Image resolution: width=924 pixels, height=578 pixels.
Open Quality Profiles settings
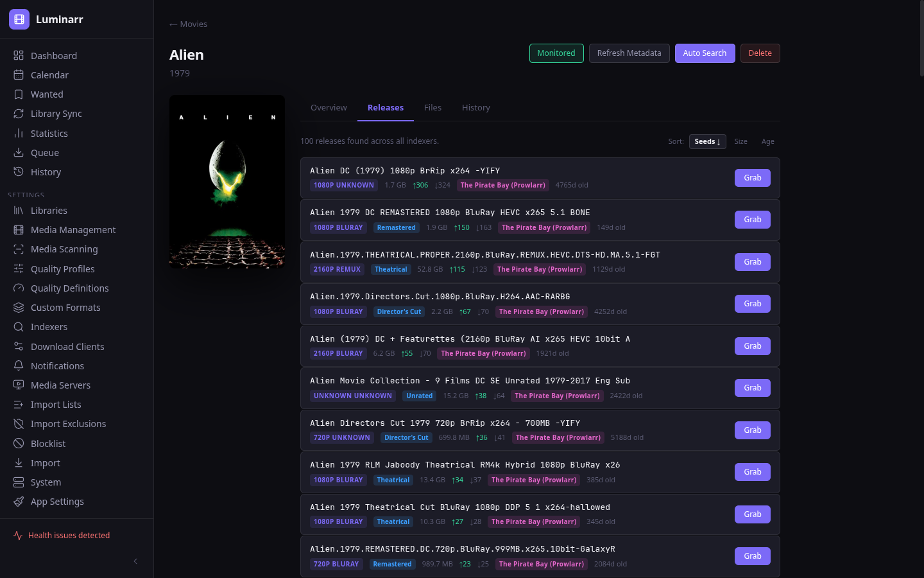(63, 268)
